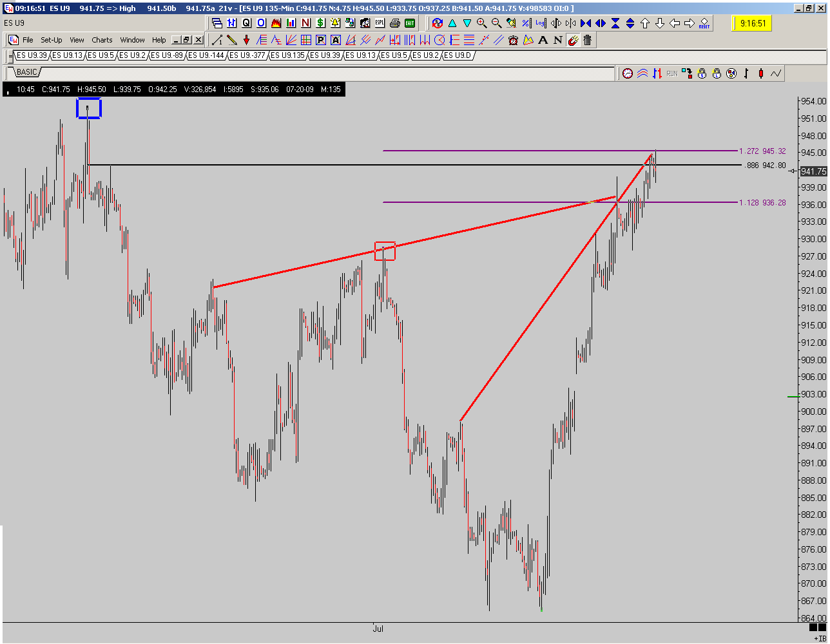Select the Fibonacci grid tool icon
The image size is (830, 644).
pos(306,40)
